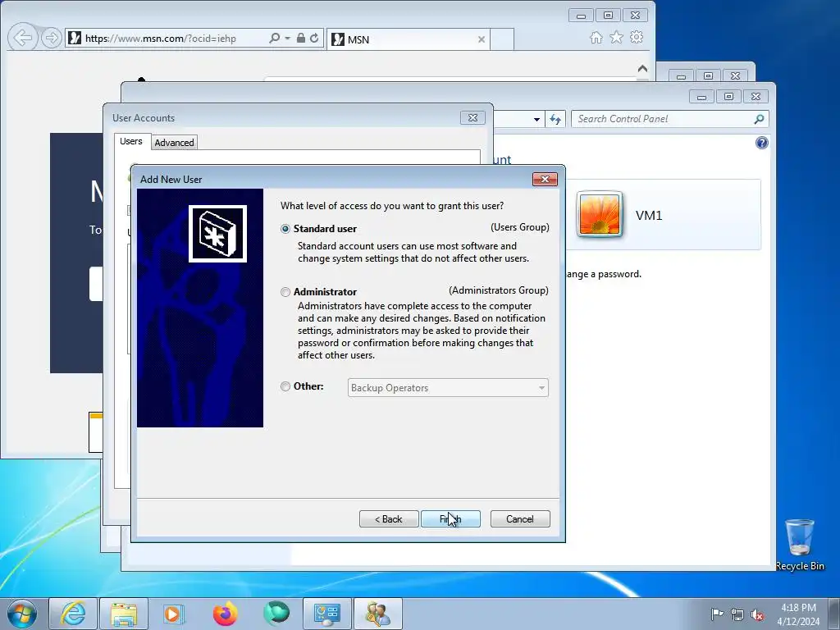Click the network icon in system tray

[x=737, y=614]
